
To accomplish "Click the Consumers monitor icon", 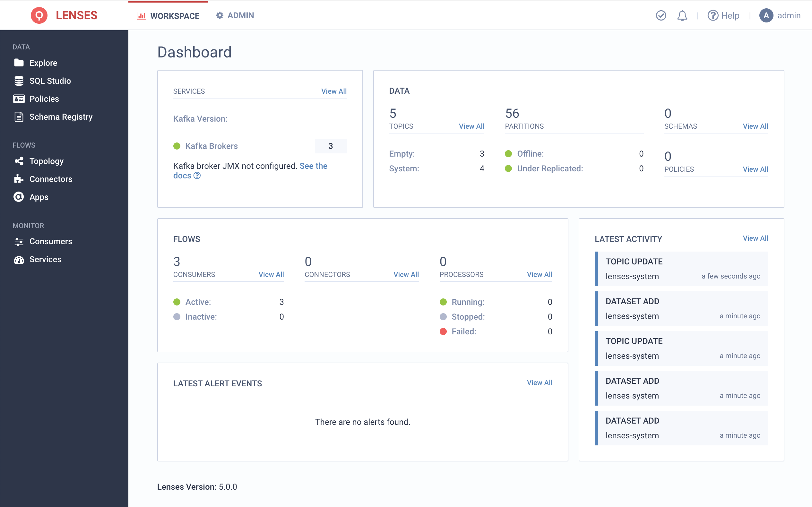I will tap(19, 241).
